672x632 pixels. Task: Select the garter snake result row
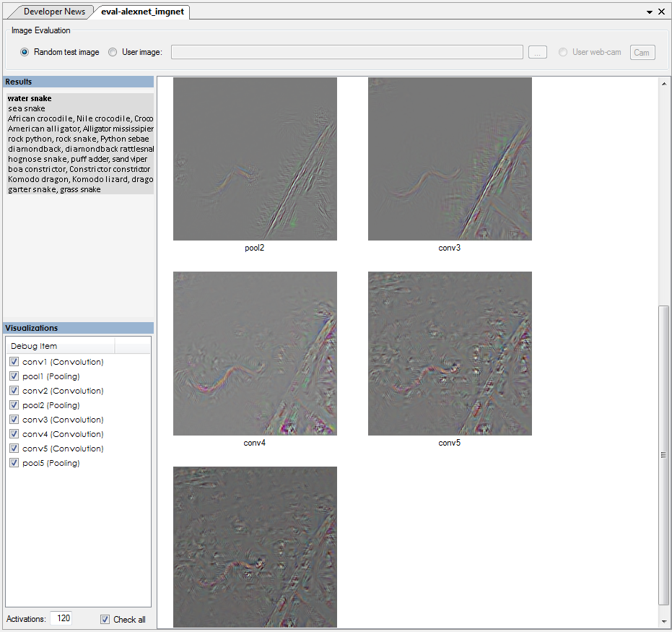tap(79, 189)
